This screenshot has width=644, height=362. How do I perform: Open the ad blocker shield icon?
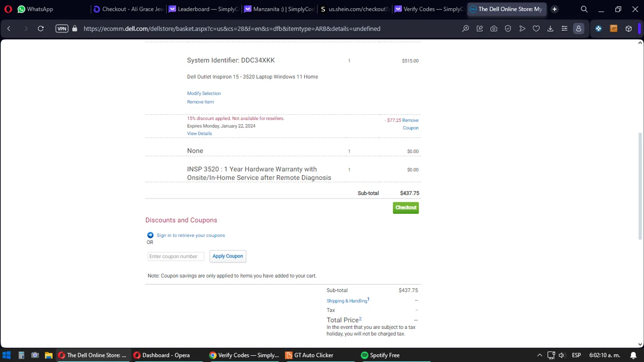pos(508,28)
